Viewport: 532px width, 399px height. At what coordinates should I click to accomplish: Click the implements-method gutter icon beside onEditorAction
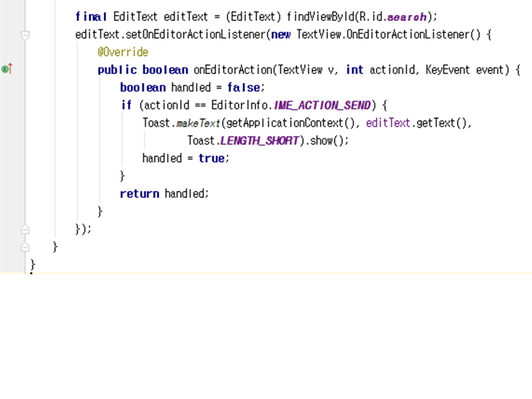tap(7, 69)
